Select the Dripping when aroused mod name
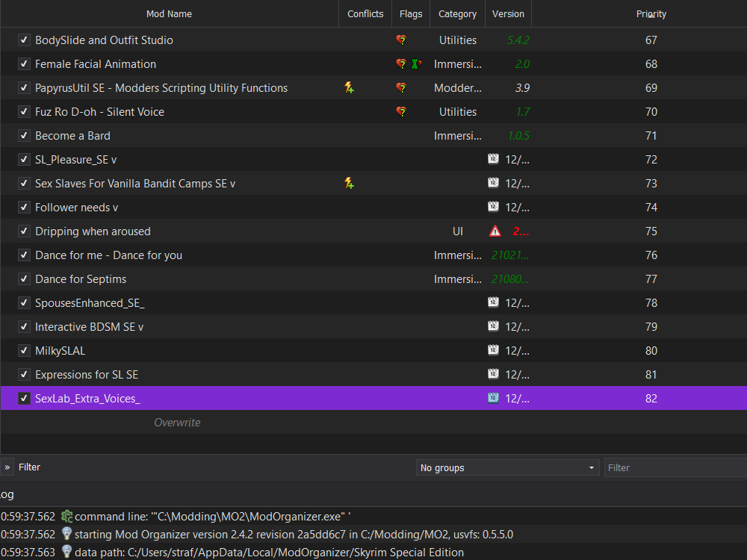 [x=93, y=231]
